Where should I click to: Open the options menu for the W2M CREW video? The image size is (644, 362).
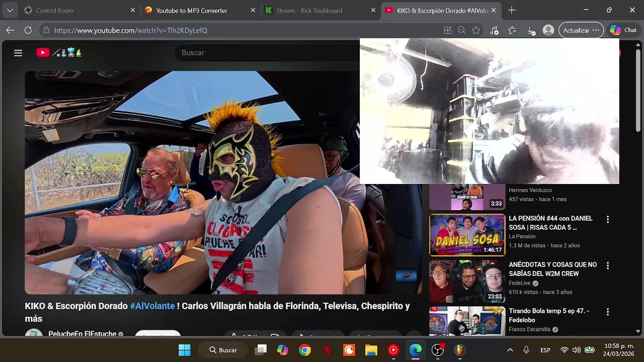[608, 265]
